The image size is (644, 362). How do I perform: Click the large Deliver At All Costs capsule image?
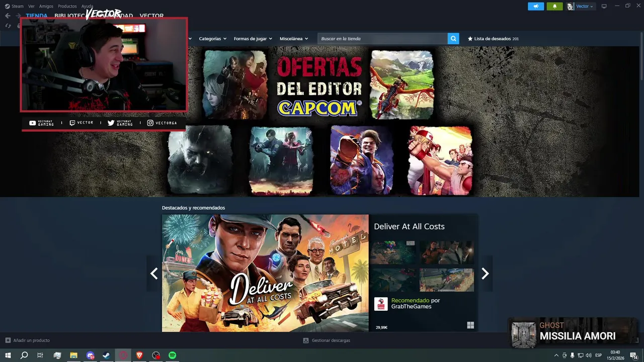coord(265,273)
